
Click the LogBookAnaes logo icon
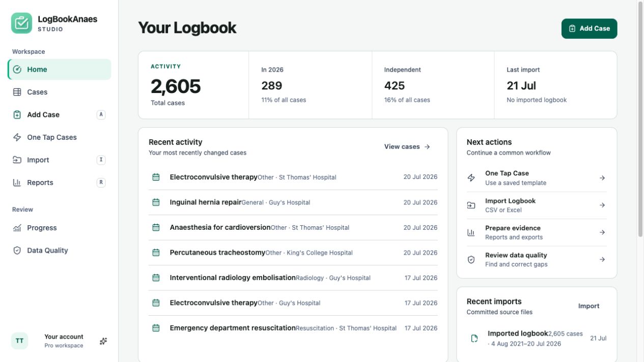pos(21,23)
